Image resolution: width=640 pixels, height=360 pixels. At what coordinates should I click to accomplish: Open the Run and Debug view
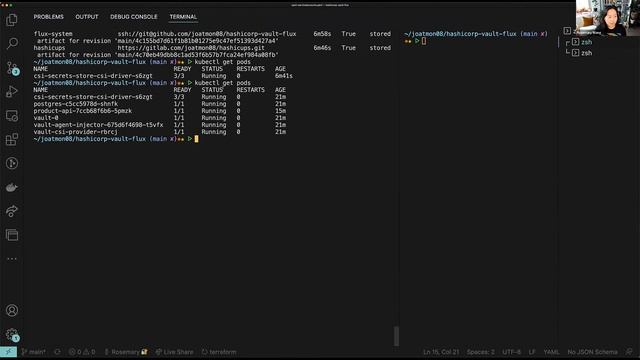point(12,92)
